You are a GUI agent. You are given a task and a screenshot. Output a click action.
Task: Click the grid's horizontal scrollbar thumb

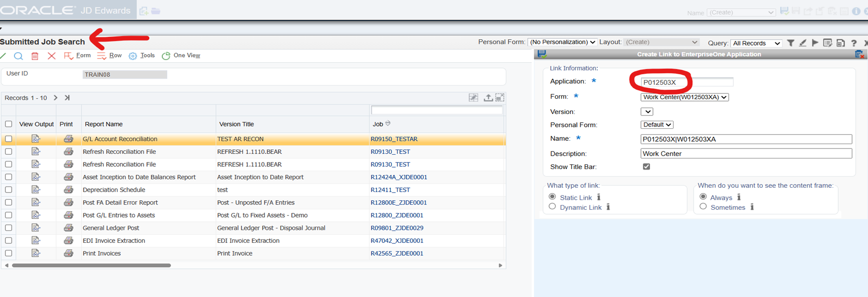pos(91,265)
